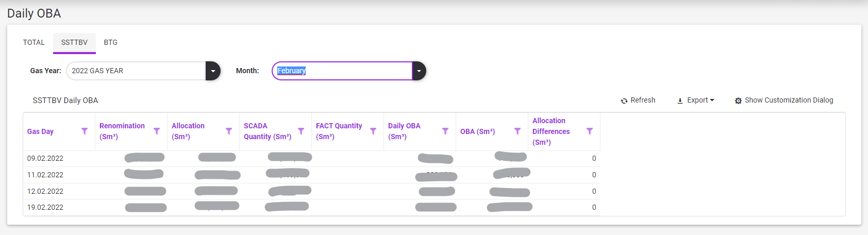
Task: Select the 09.02.2022 gas day row
Action: pyautogui.click(x=45, y=159)
